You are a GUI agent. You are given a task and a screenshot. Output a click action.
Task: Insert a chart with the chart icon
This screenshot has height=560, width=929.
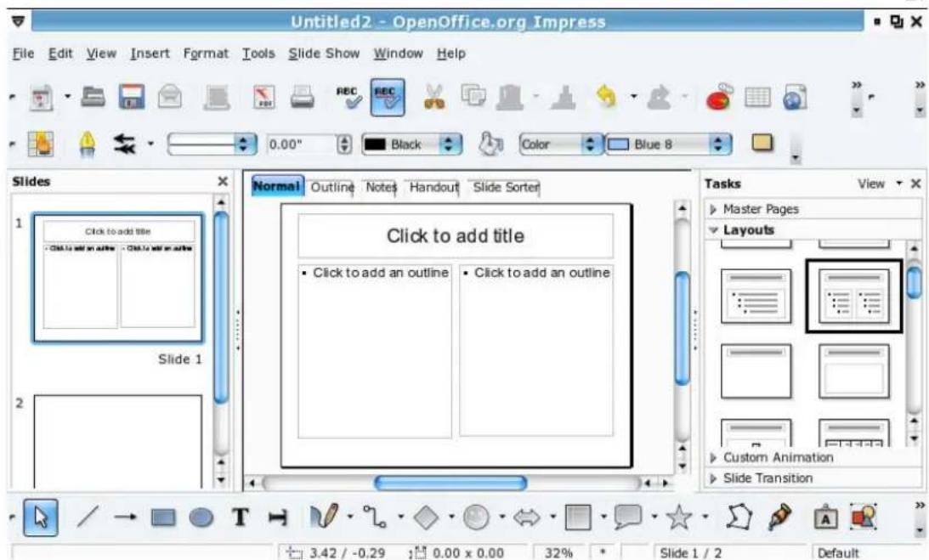[719, 97]
